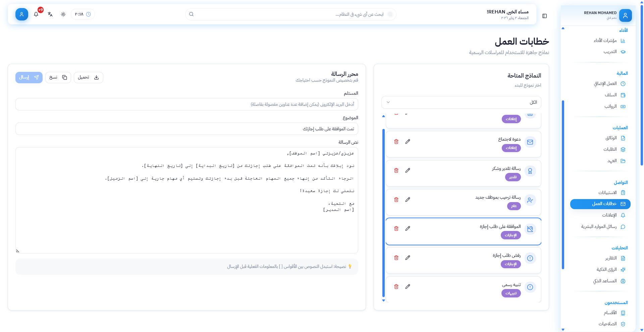Toggle the light/dark theme sun icon
Screen dimensions: 644x332
63,14
